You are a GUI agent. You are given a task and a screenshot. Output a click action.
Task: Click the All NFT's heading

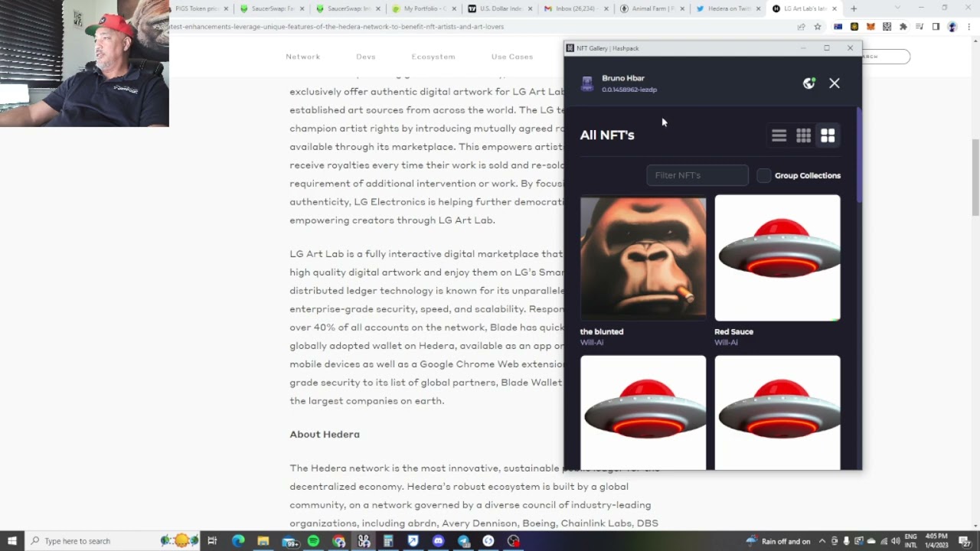tap(607, 135)
